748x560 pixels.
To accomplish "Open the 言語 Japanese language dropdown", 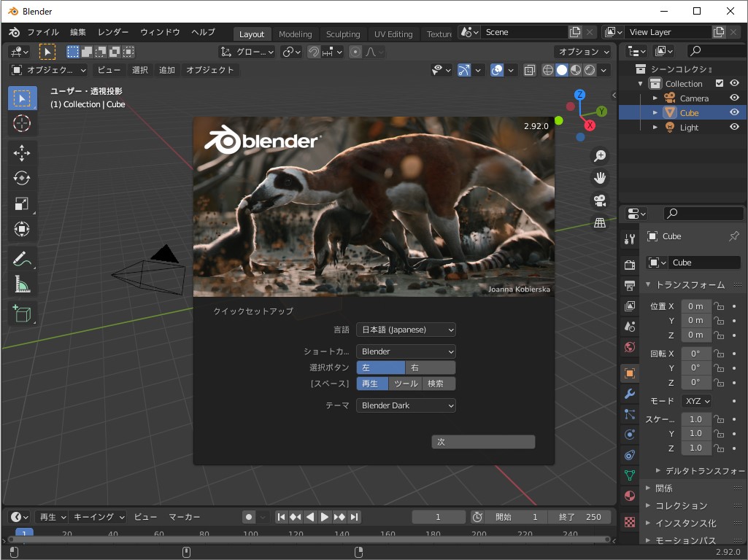I will coord(406,330).
